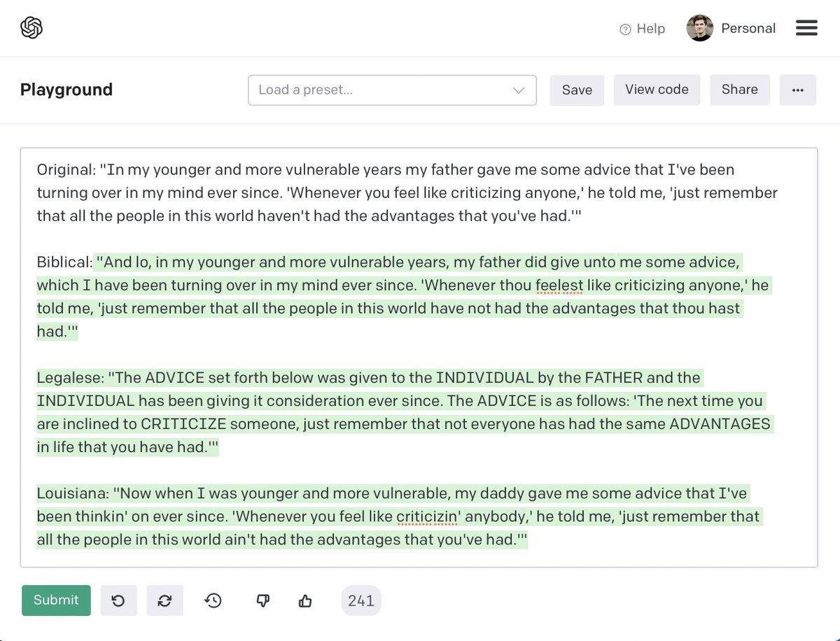
Task: Give thumbs up feedback
Action: point(305,600)
